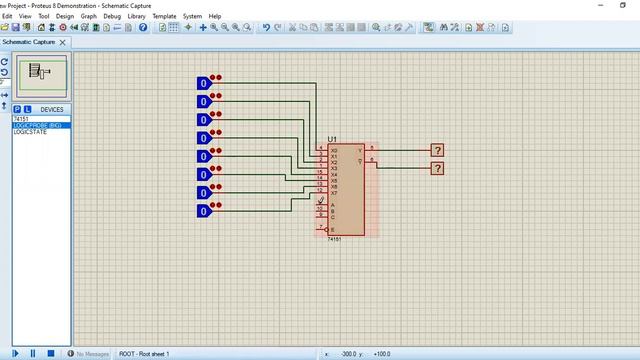Redo action in toolbar
This screenshot has height=360, width=640.
(x=278, y=27)
